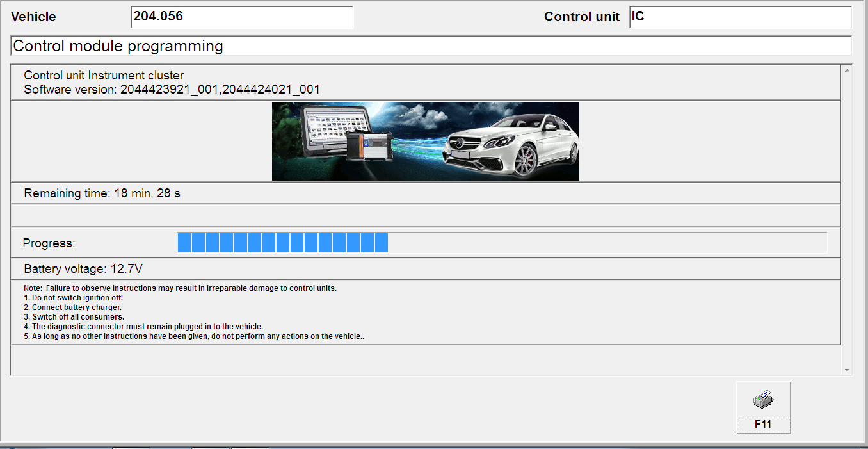The image size is (868, 449).
Task: Click the 'Vehicle' label
Action: 33,17
